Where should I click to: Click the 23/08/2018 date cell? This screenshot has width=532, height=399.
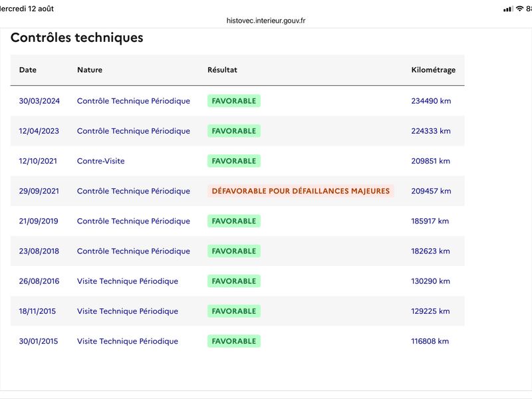39,251
